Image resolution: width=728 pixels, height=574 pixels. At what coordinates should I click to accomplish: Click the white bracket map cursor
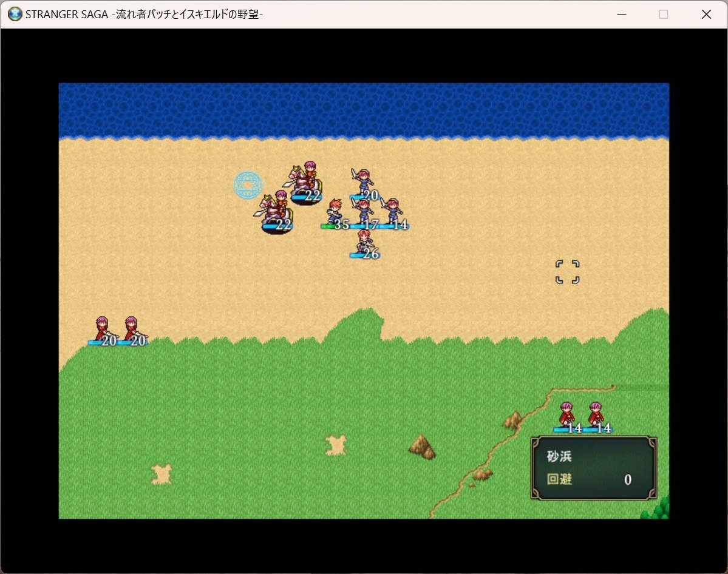[x=567, y=271]
